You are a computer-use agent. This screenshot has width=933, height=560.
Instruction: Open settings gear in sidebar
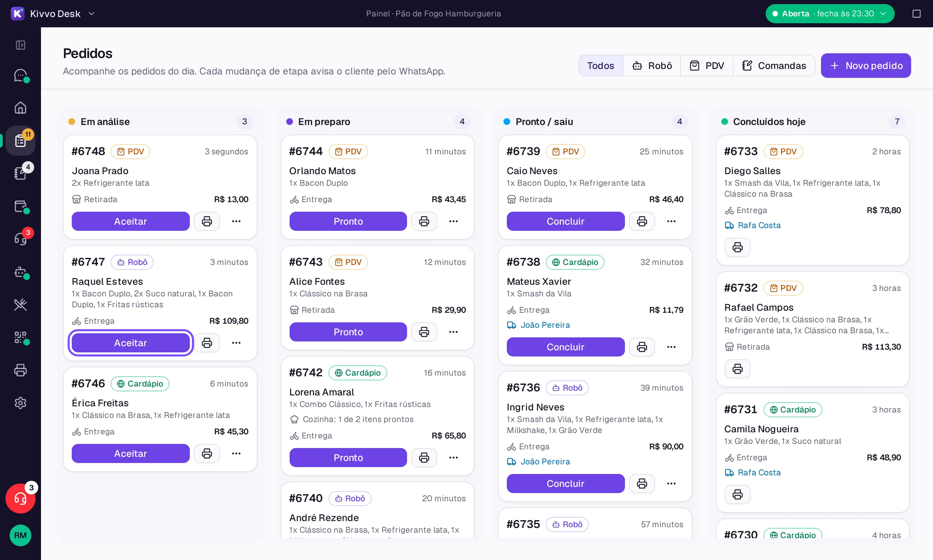click(20, 403)
